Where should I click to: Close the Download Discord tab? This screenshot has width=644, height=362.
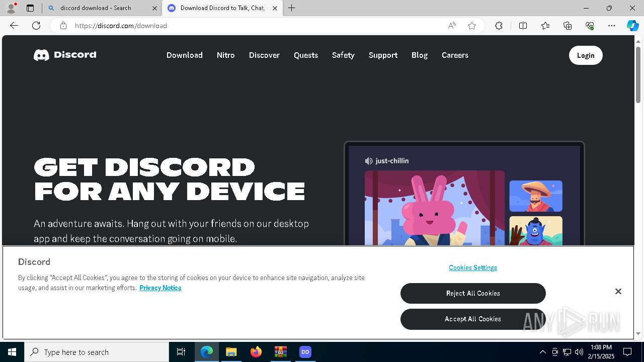(x=275, y=8)
